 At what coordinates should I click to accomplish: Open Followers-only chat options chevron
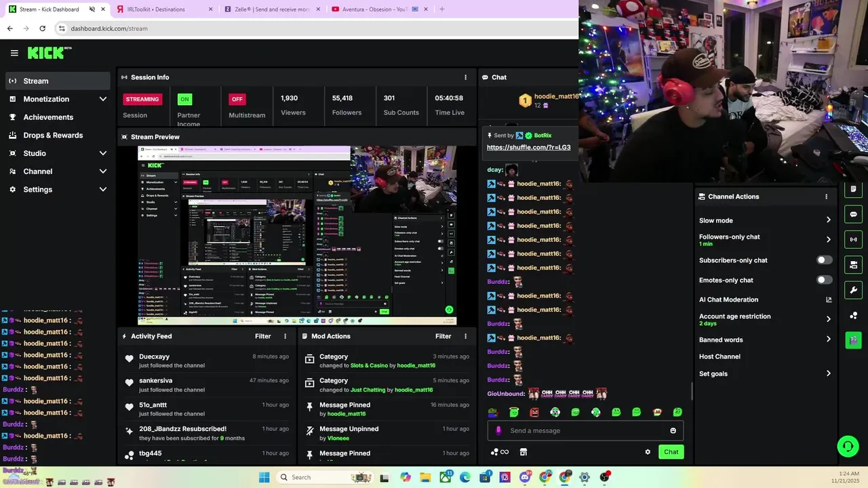pyautogui.click(x=828, y=240)
